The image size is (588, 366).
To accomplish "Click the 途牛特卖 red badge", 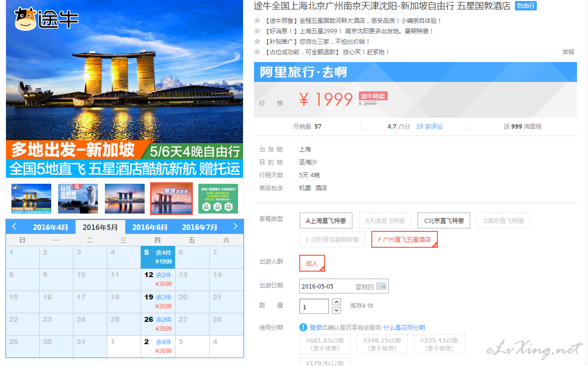I will click(x=373, y=96).
